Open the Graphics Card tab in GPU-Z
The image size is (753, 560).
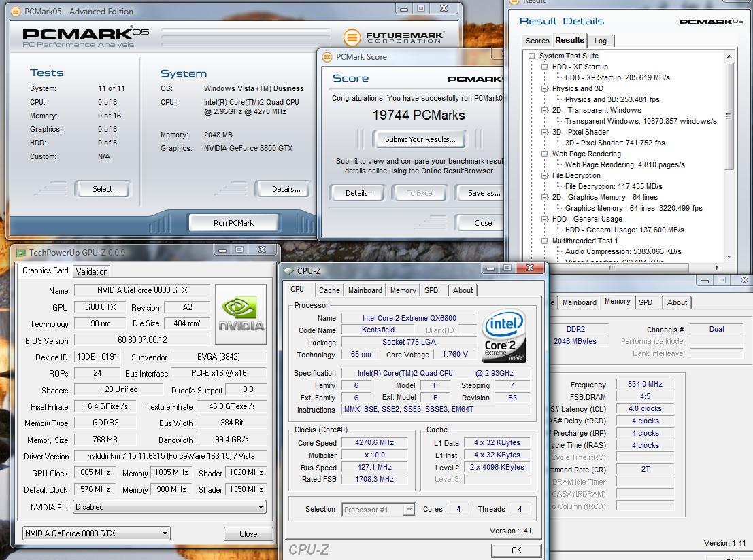point(45,270)
